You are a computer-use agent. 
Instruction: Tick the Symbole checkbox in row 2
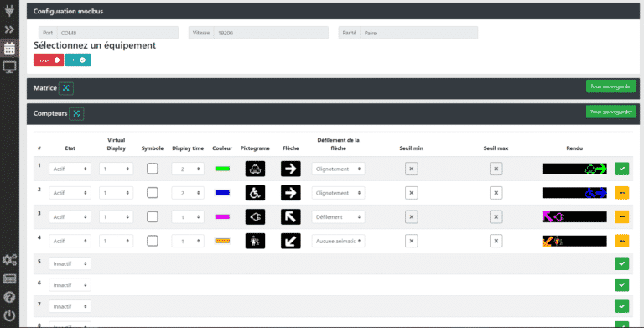pyautogui.click(x=153, y=193)
